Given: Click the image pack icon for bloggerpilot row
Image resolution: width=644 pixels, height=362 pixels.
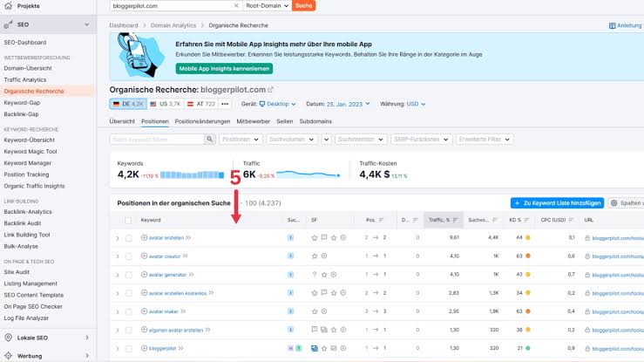Looking at the screenshot, I should (x=315, y=348).
